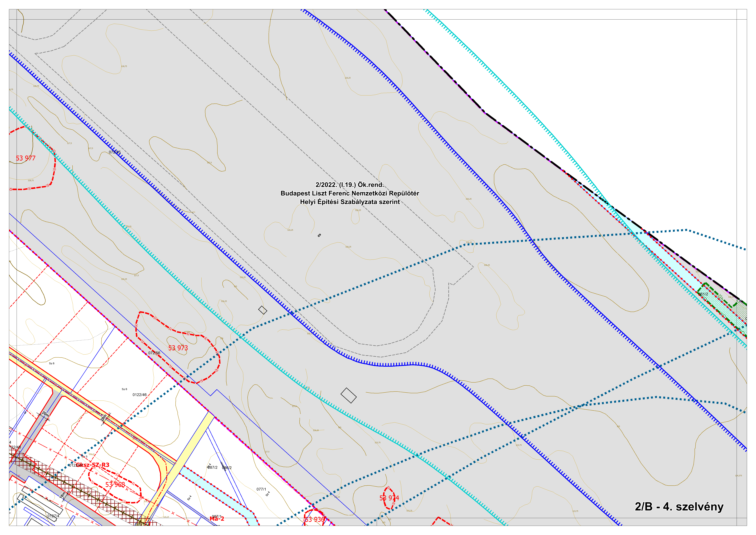
Task: Click the Sz 6 label above 0122/46
Action: pyautogui.click(x=124, y=389)
